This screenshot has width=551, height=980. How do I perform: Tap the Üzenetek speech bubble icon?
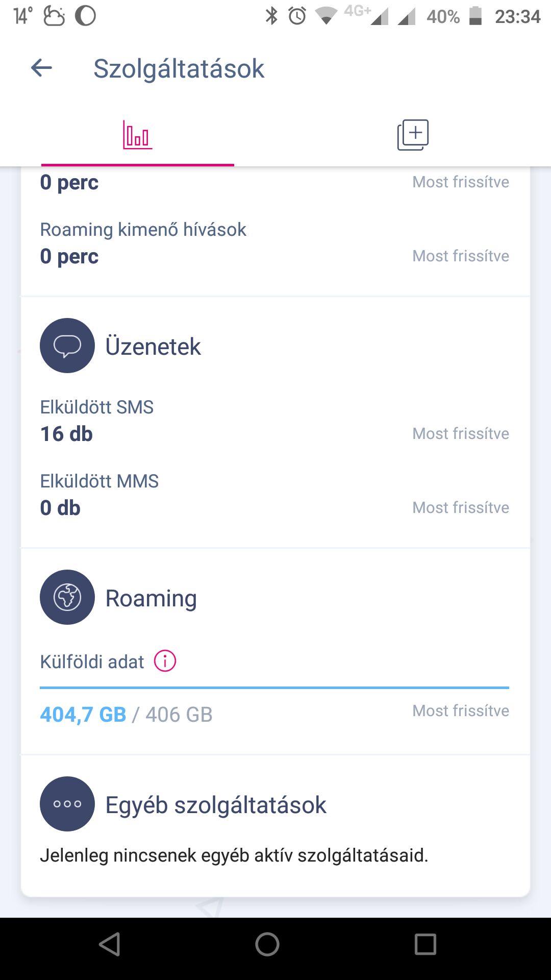click(67, 346)
